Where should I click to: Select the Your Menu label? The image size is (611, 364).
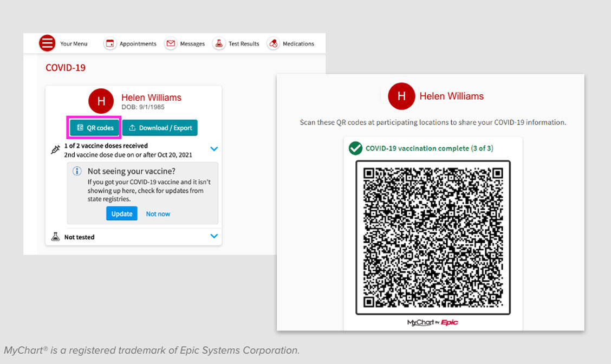point(74,44)
